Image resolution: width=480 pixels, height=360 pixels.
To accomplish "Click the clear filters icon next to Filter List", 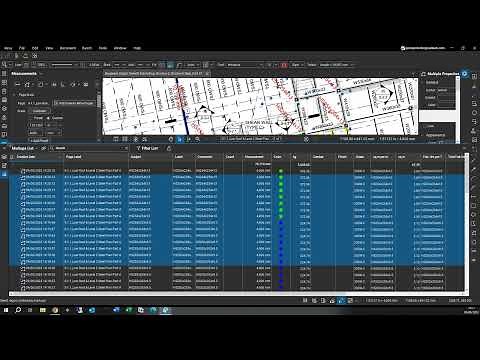I will [169, 148].
